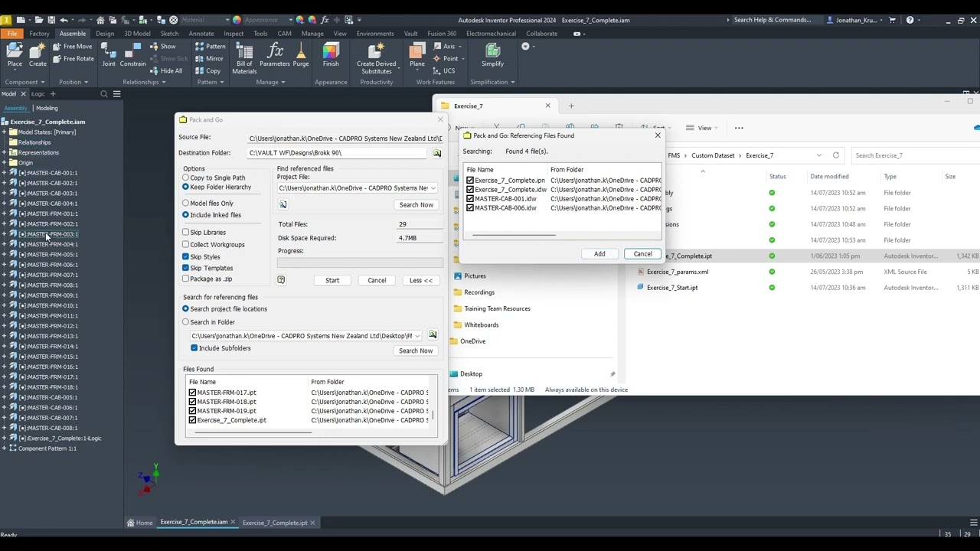Select the Constrain tool
This screenshot has width=980, height=551.
click(x=132, y=55)
